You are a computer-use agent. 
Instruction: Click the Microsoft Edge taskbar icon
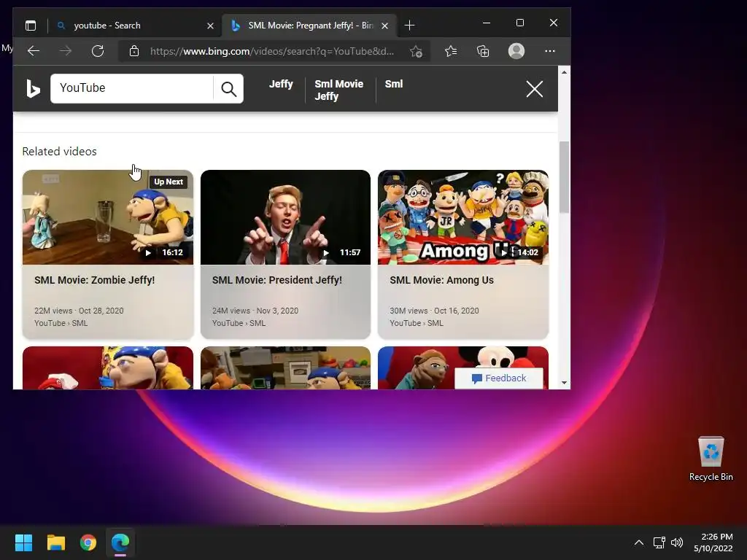click(120, 542)
